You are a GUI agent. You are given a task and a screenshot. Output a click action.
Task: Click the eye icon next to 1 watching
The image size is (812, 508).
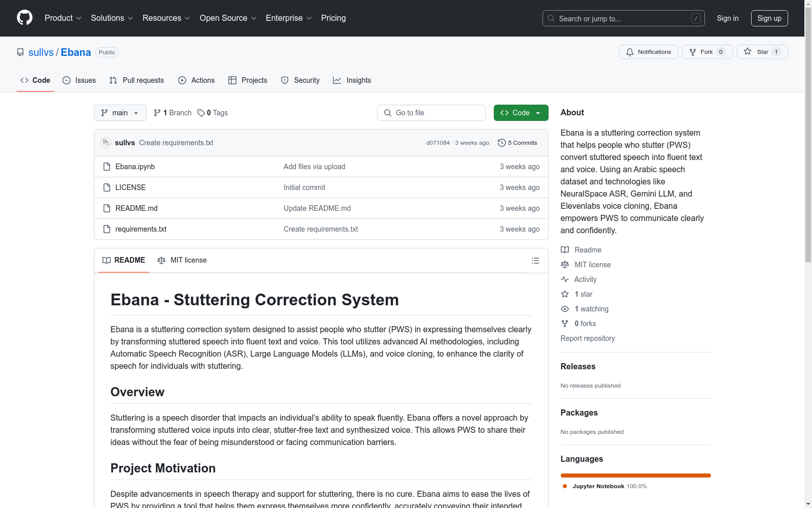click(x=565, y=309)
